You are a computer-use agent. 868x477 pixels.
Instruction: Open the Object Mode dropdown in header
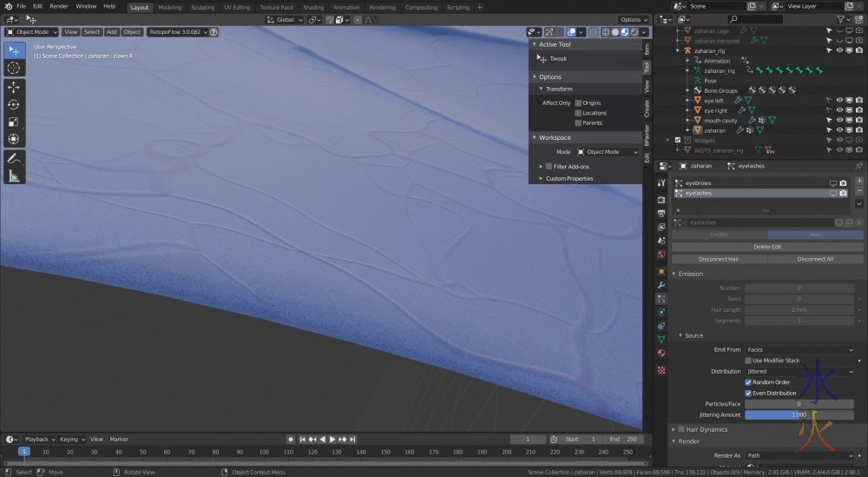[x=32, y=32]
